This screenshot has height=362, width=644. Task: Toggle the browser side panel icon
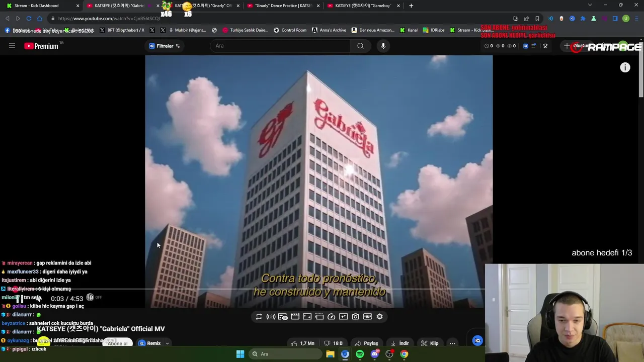coord(615,19)
